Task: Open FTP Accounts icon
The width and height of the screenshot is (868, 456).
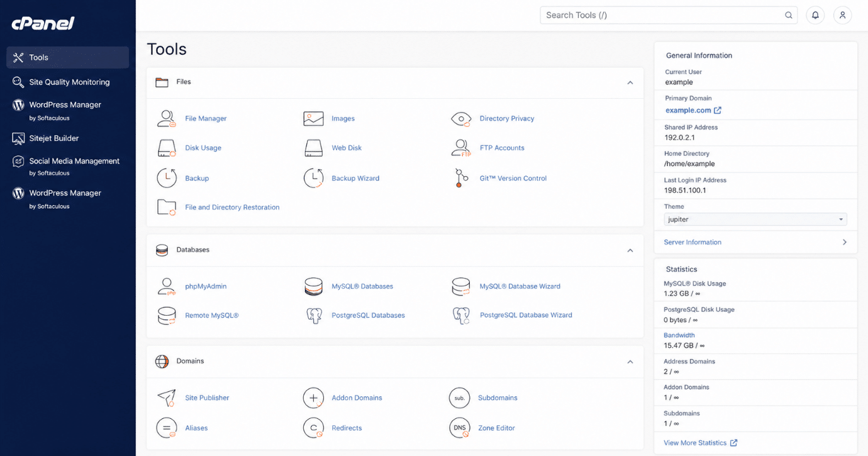Action: pyautogui.click(x=461, y=148)
